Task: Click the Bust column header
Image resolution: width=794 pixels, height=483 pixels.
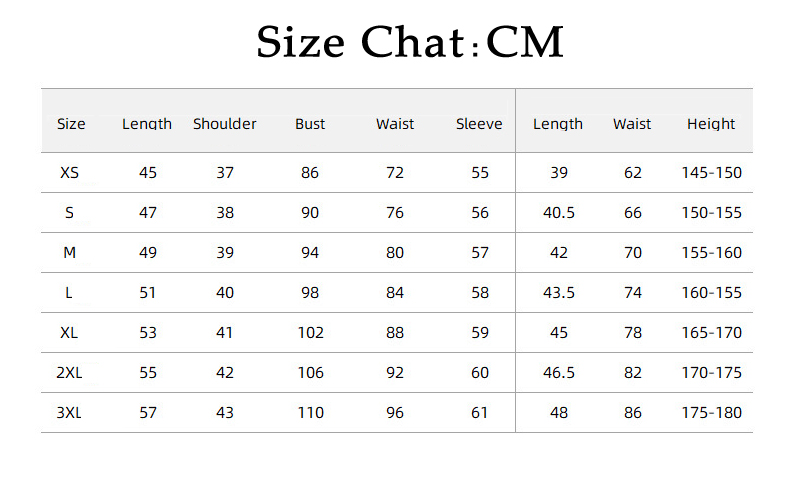Action: (310, 124)
